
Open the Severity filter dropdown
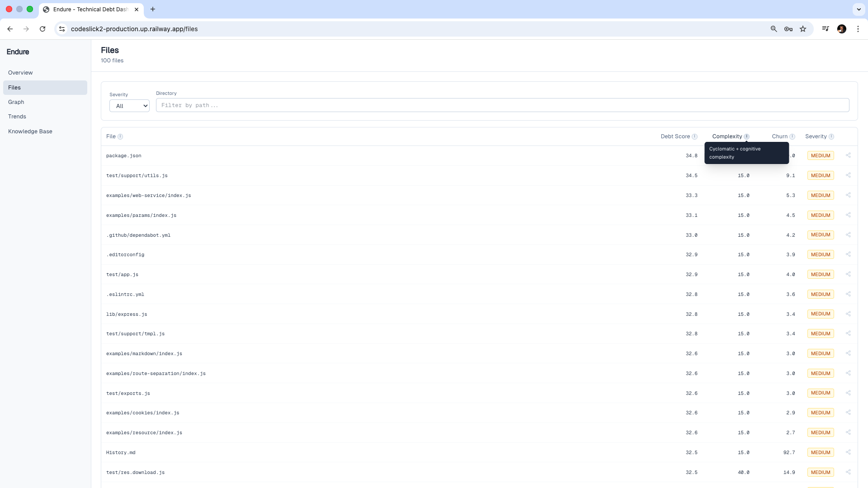point(129,106)
